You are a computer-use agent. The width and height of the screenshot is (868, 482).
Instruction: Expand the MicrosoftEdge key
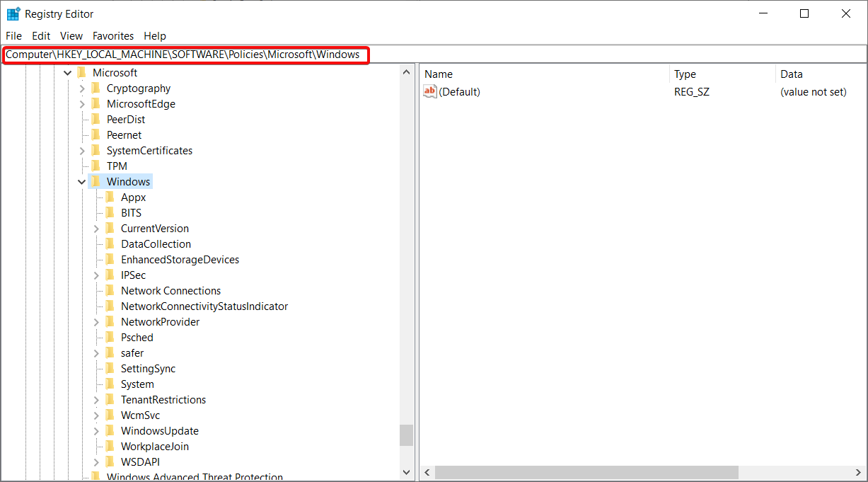[x=82, y=104]
